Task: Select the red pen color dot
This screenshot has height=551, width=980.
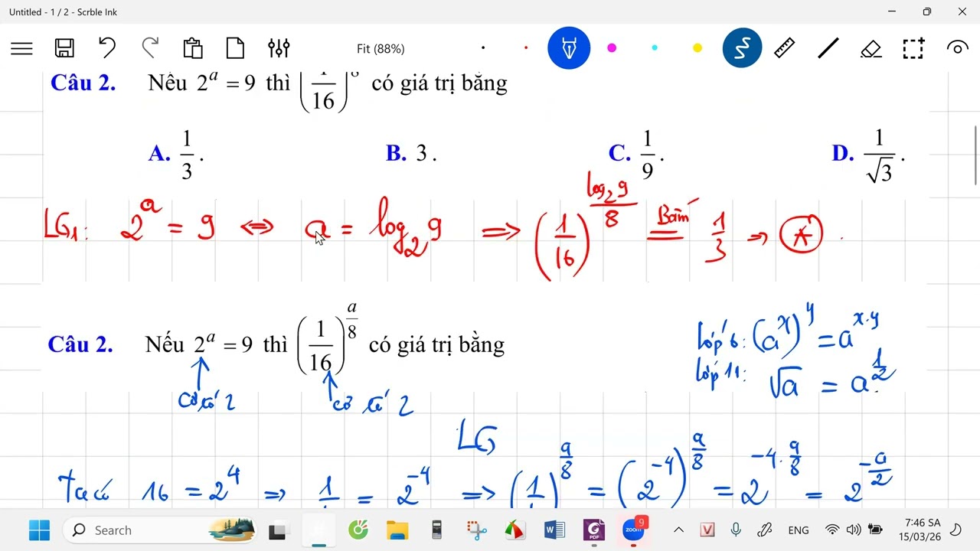Action: [x=526, y=48]
